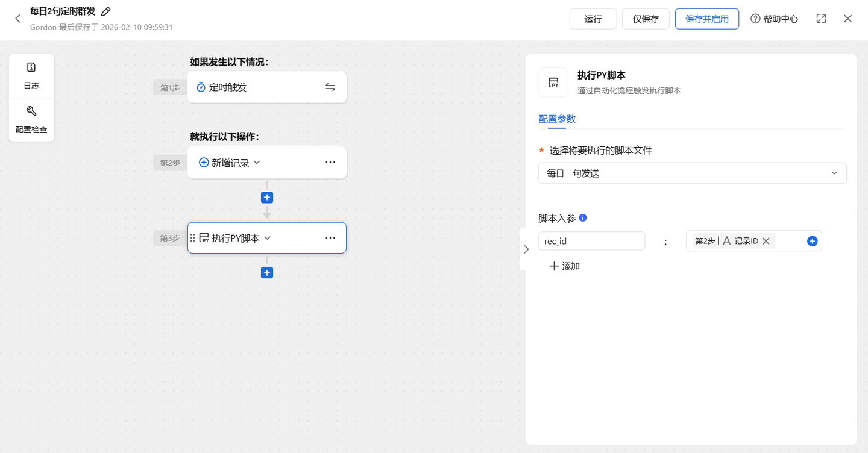The height and width of the screenshot is (453, 868).
Task: Click the 新增记录 plus-circle icon
Action: click(x=204, y=163)
